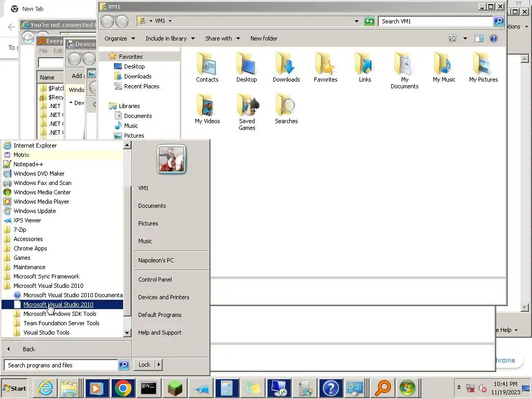Open Windows Media Center entry
This screenshot has height=399, width=532.
(42, 192)
